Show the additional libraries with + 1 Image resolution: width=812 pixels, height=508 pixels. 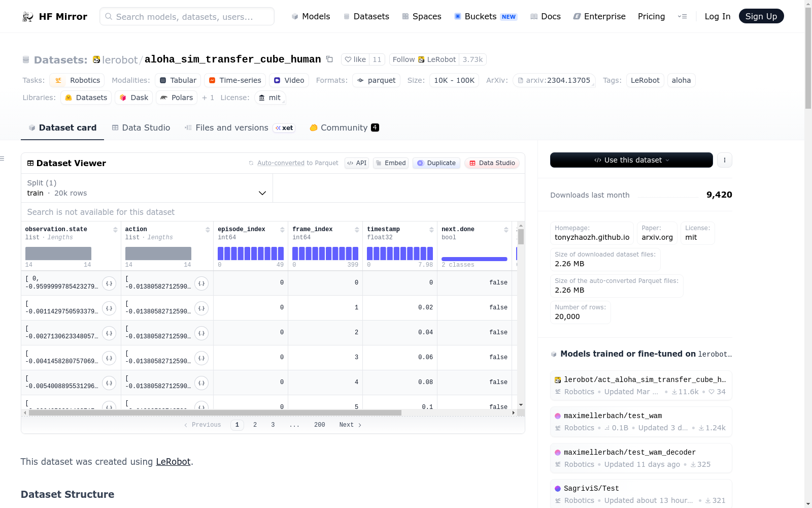pyautogui.click(x=208, y=98)
